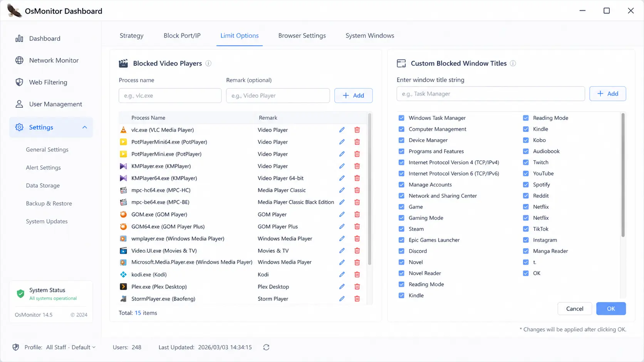Toggle Device Manager checkbox

click(401, 140)
